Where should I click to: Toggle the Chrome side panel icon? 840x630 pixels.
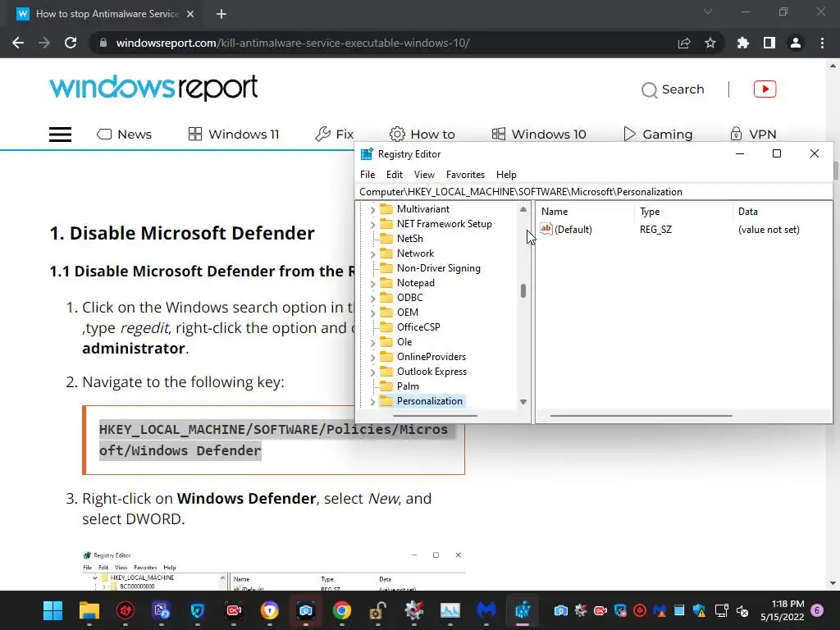tap(769, 43)
